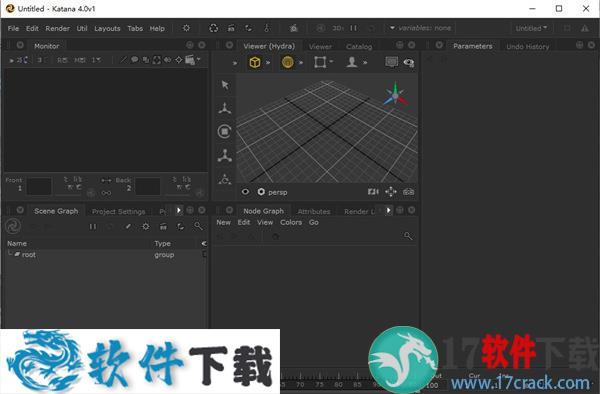Image resolution: width=600 pixels, height=394 pixels.
Task: Click the yellow cube icon in Viewer
Action: 255,62
